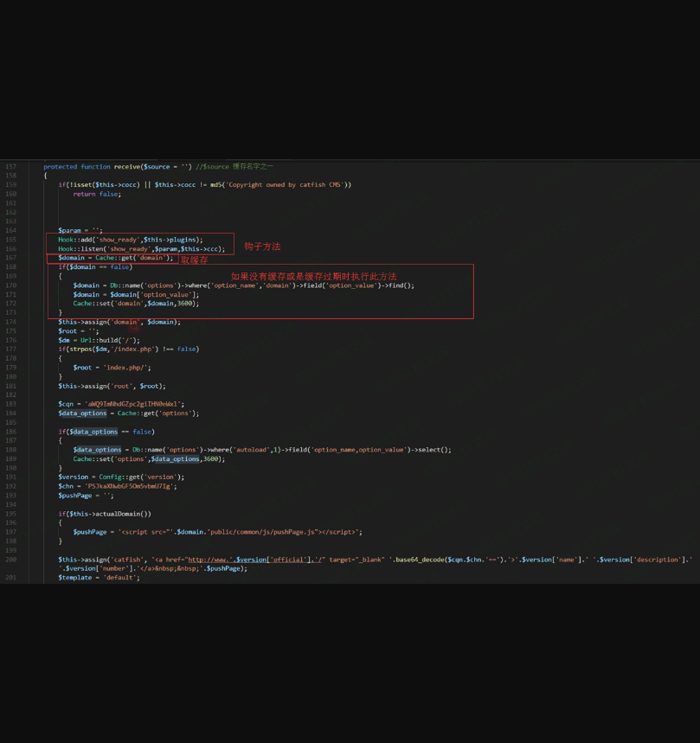
Task: Click line number 157 in the gutter
Action: point(10,166)
